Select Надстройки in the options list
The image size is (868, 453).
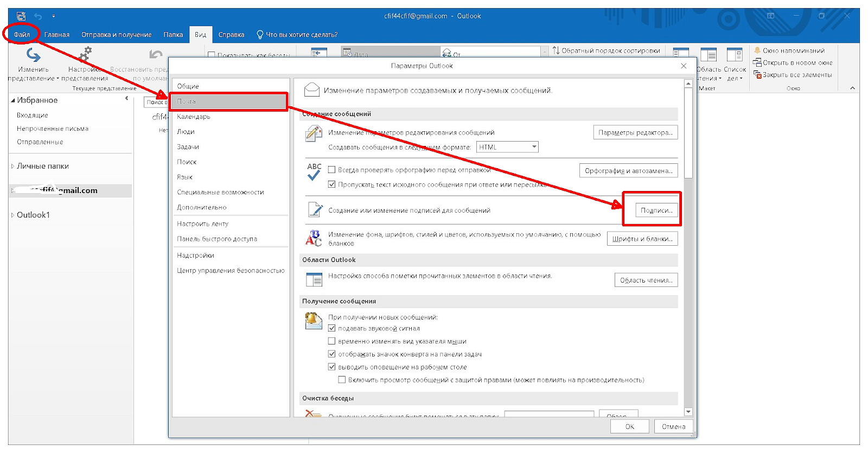(x=231, y=256)
